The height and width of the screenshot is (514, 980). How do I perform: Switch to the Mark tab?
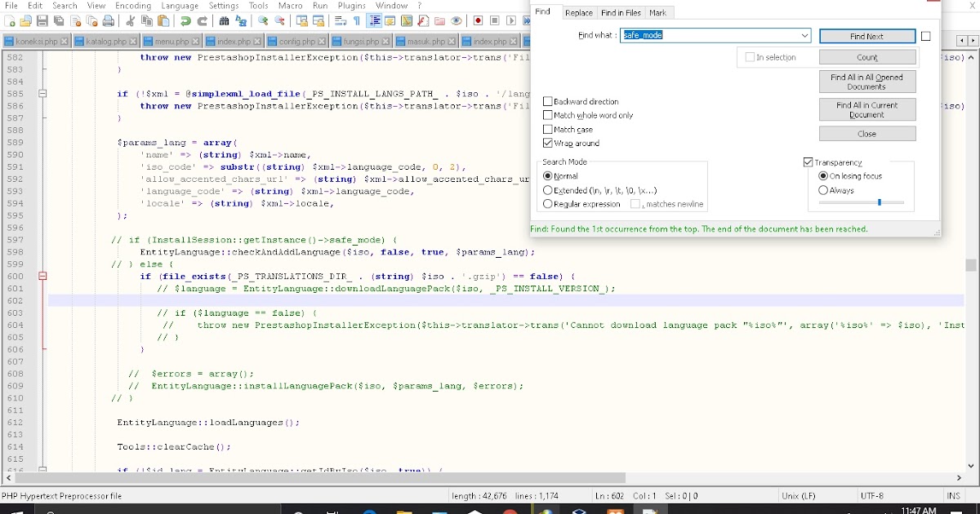coord(657,12)
